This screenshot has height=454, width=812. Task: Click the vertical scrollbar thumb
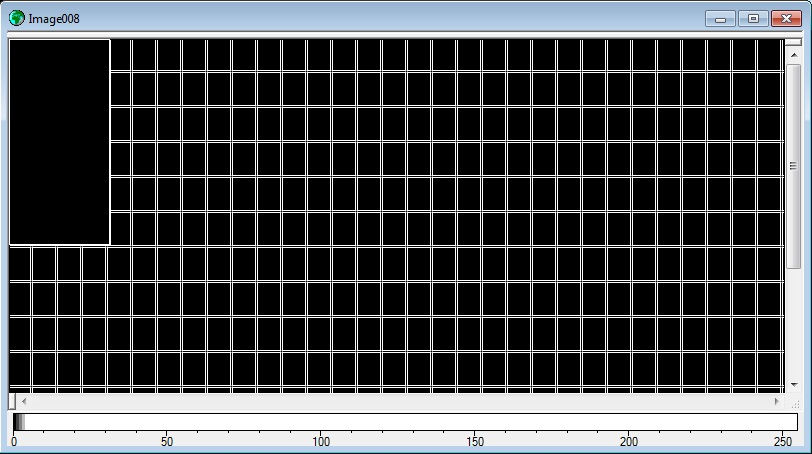[x=793, y=166]
